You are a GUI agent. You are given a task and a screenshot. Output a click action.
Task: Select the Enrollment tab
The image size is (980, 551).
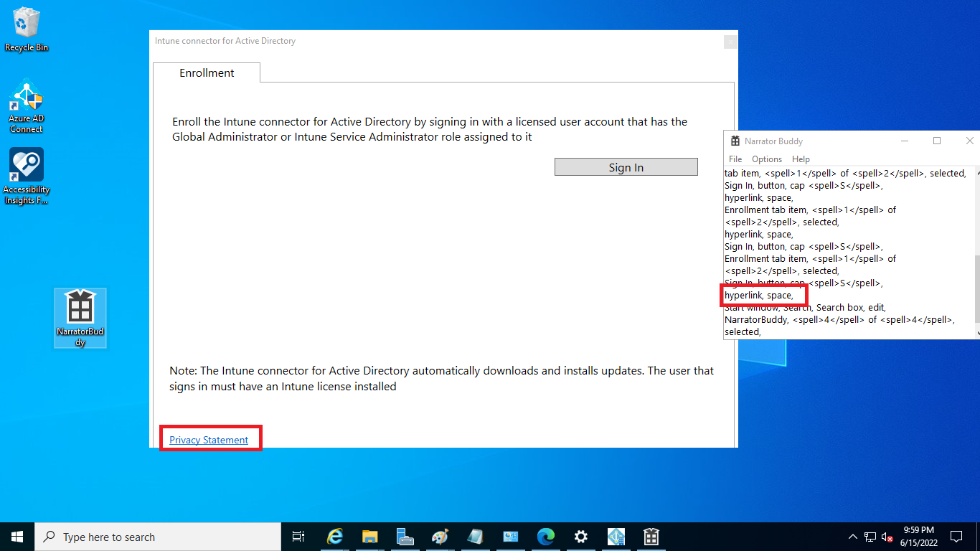[x=207, y=72]
